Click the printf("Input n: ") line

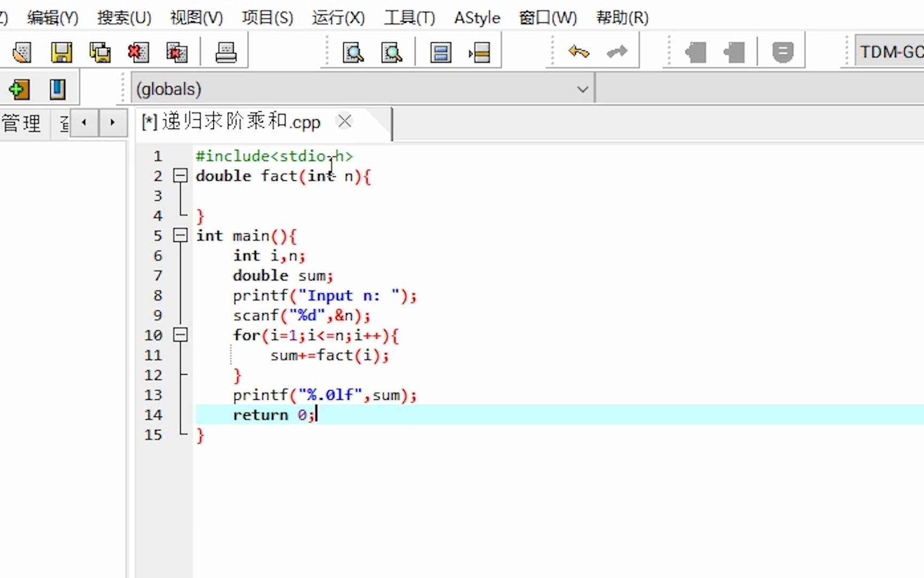point(325,295)
